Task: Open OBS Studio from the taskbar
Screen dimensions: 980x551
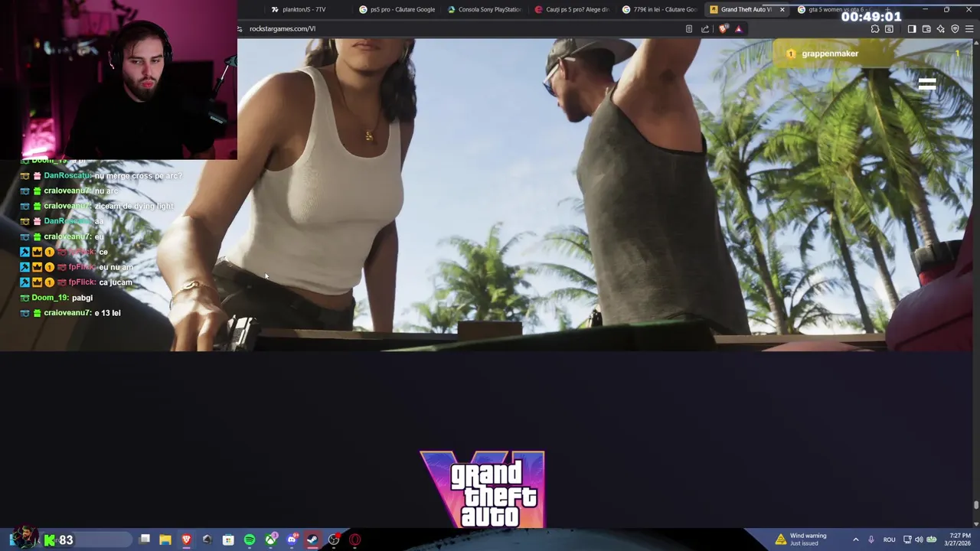Action: tap(334, 540)
